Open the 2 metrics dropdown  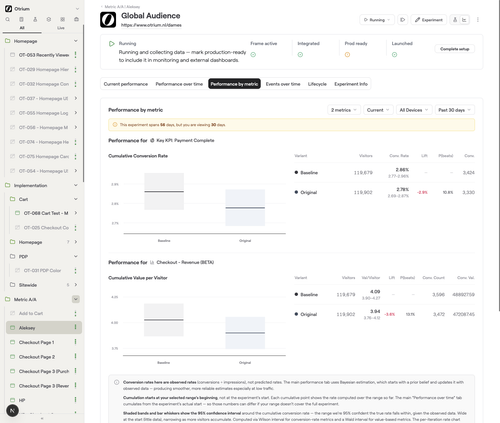(344, 110)
